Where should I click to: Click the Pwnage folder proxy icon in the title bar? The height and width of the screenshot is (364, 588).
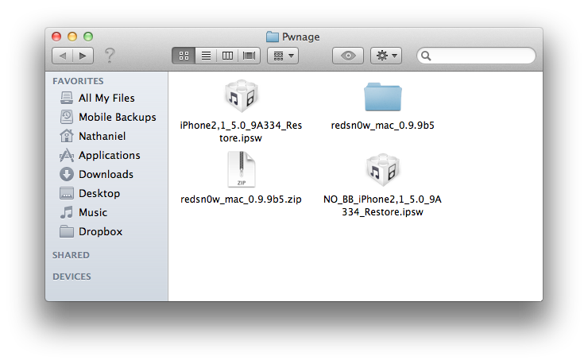(x=273, y=36)
